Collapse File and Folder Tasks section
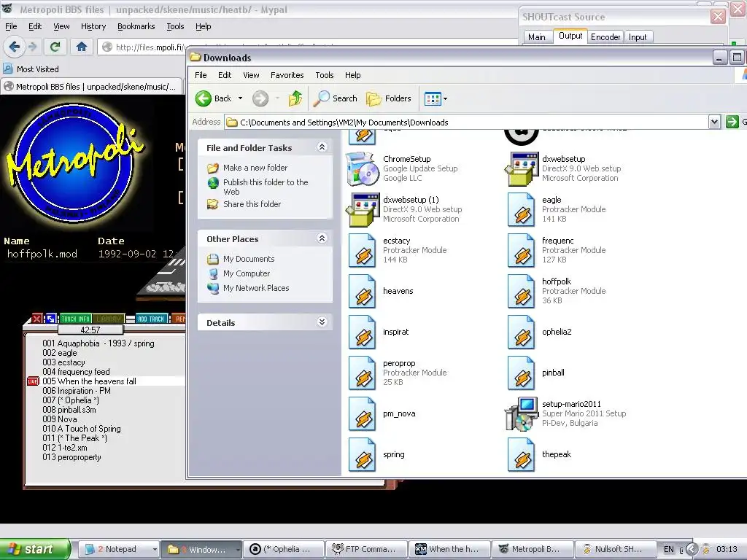Screen dimensions: 747x560 [322, 147]
